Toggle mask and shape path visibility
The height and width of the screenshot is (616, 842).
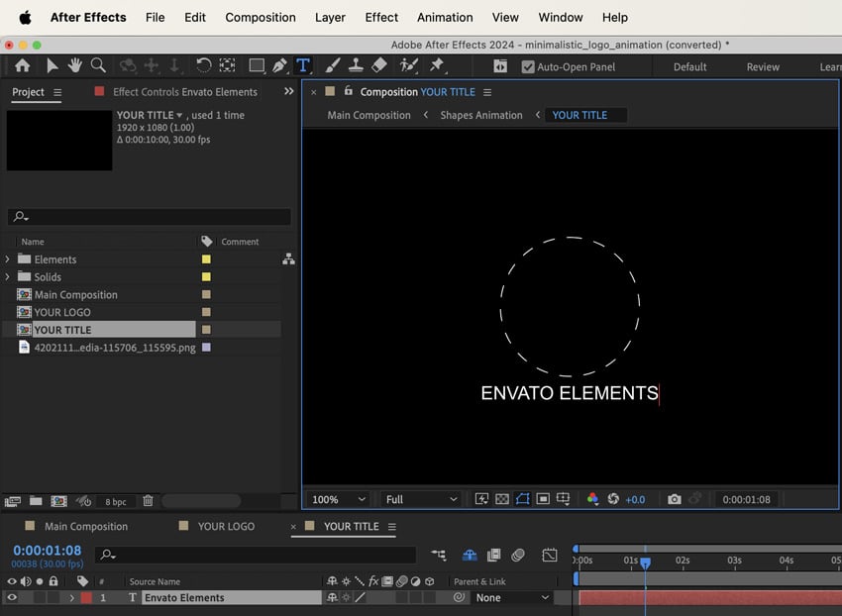coord(522,499)
